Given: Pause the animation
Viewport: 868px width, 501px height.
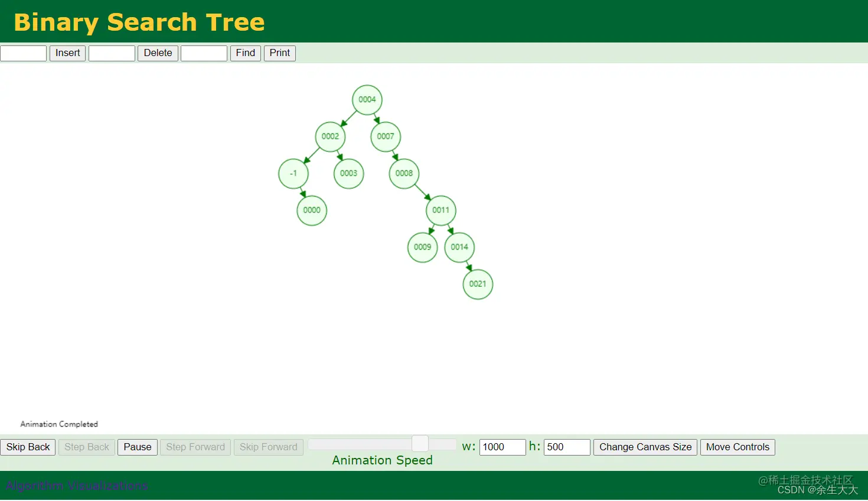Looking at the screenshot, I should 138,447.
